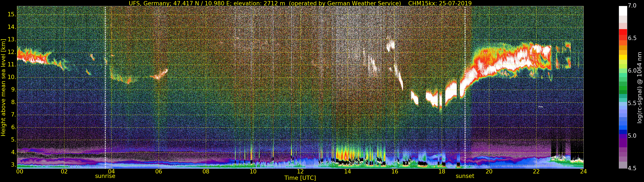Click the '24' time tick label
The width and height of the screenshot is (644, 182).
pos(583,172)
